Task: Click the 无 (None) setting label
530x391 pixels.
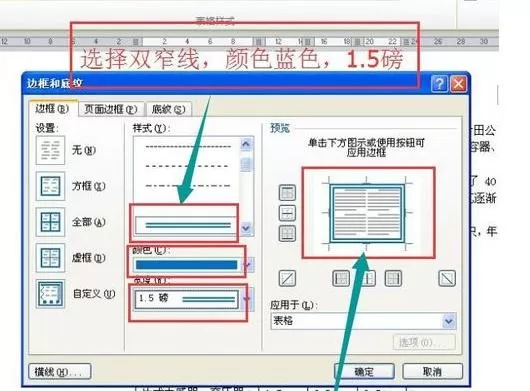Action: pyautogui.click(x=84, y=150)
